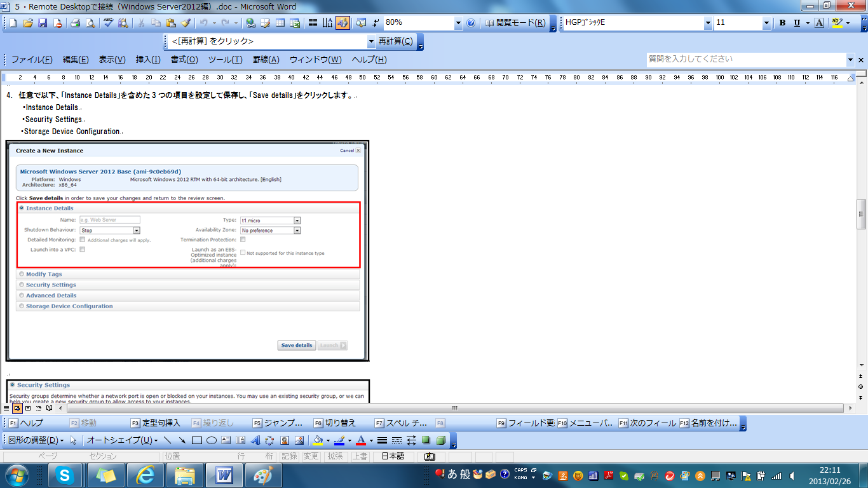868x488 pixels.
Task: Open Word Help question mark icon
Action: [471, 23]
